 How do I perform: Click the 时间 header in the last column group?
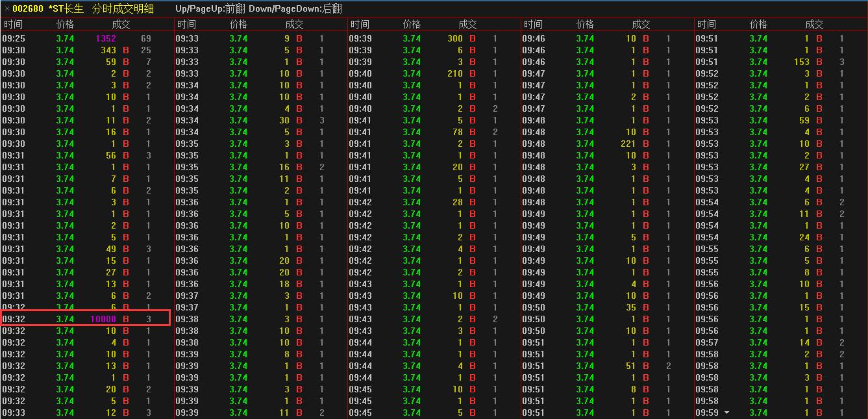[x=706, y=24]
